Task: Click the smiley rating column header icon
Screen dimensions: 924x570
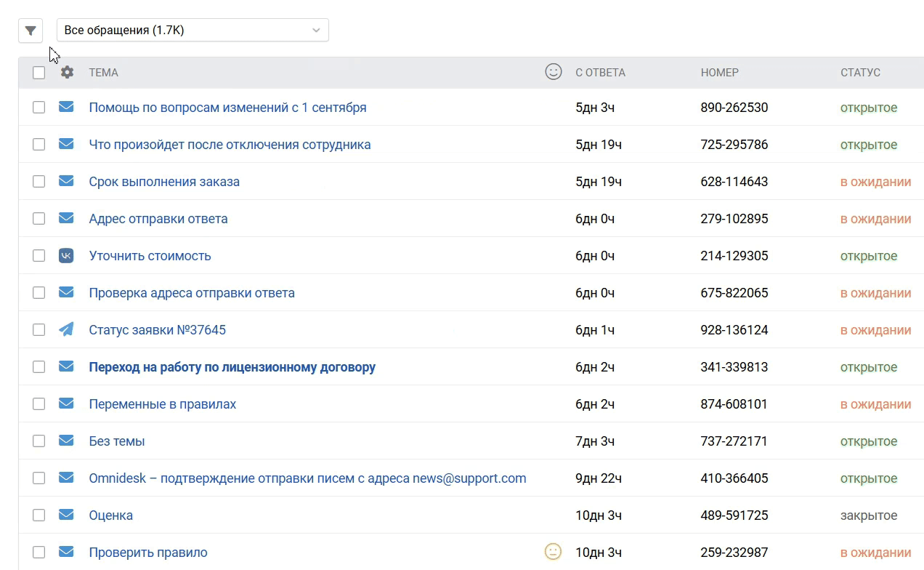Action: pos(553,72)
